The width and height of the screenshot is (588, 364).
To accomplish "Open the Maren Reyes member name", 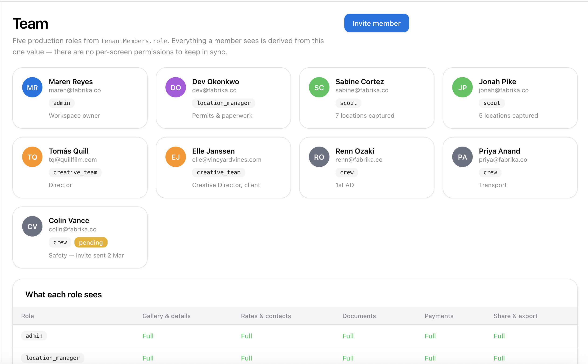I will [x=71, y=82].
